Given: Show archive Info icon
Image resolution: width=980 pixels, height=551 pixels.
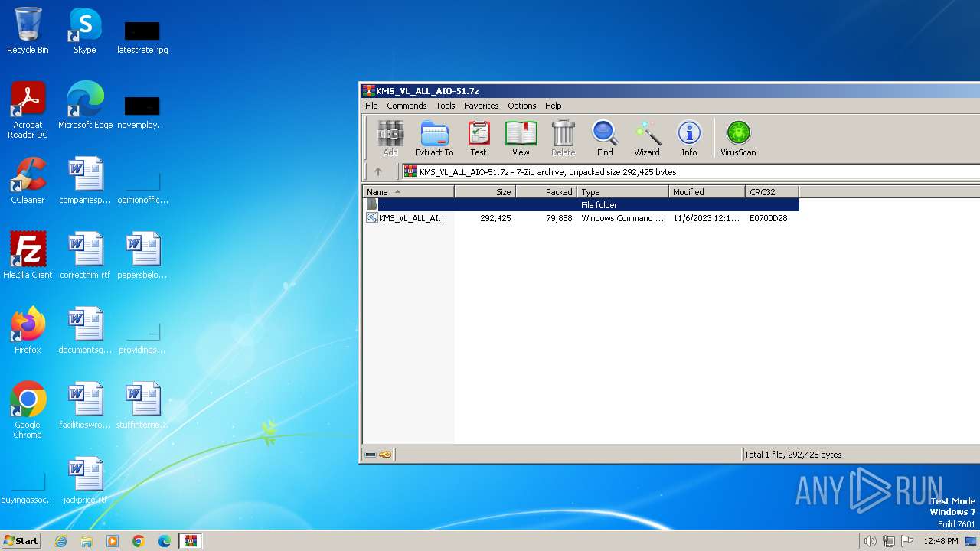Looking at the screenshot, I should [689, 138].
